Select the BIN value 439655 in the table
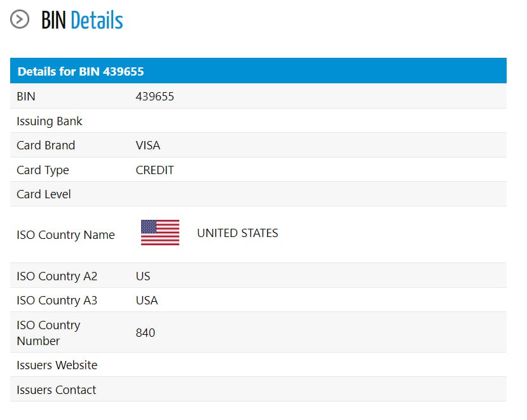The height and width of the screenshot is (420, 527). 154,97
